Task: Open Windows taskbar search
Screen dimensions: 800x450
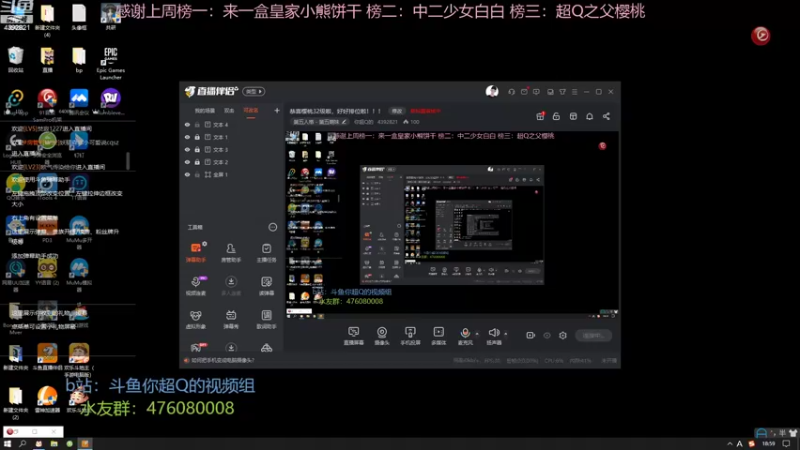Action: (22, 444)
